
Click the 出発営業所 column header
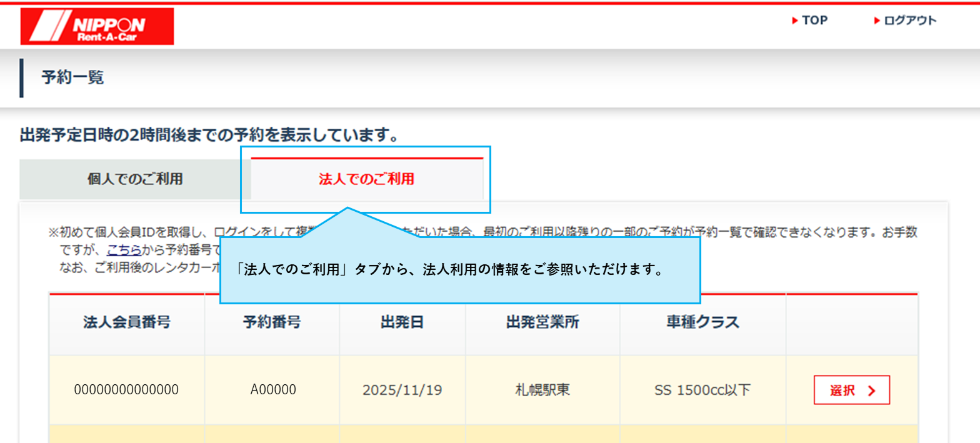point(542,323)
